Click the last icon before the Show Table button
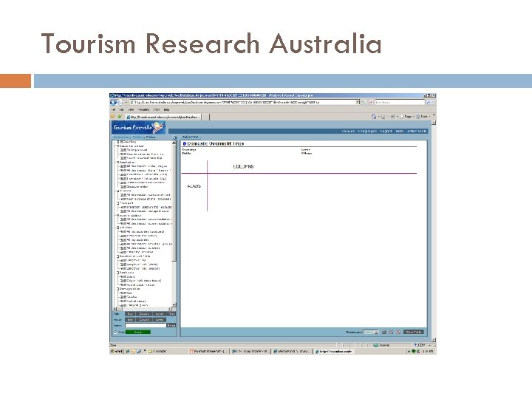 pyautogui.click(x=398, y=332)
